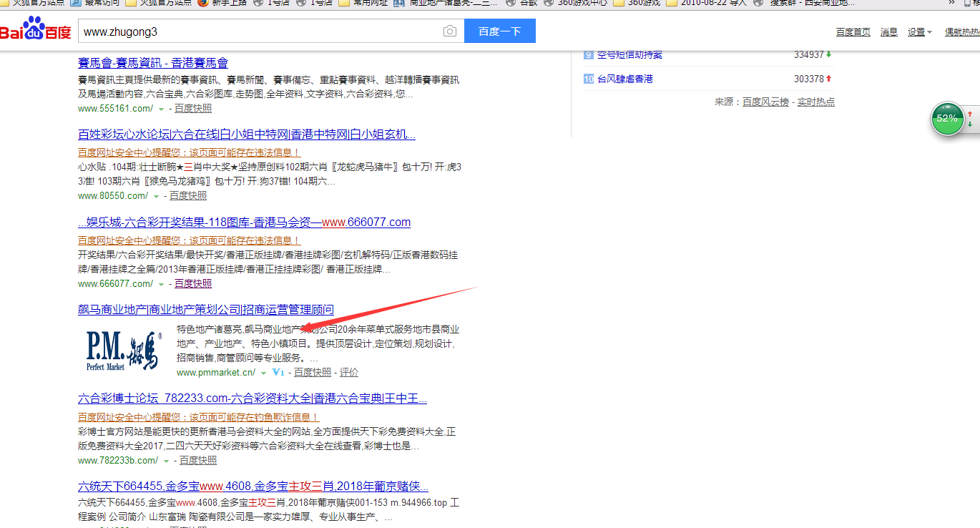Screen dimensions: 980x528
Task: Click the Baidu logo
Action: pyautogui.click(x=36, y=32)
